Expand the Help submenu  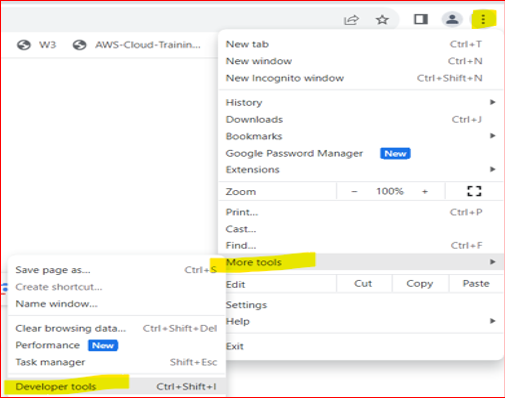pyautogui.click(x=364, y=321)
